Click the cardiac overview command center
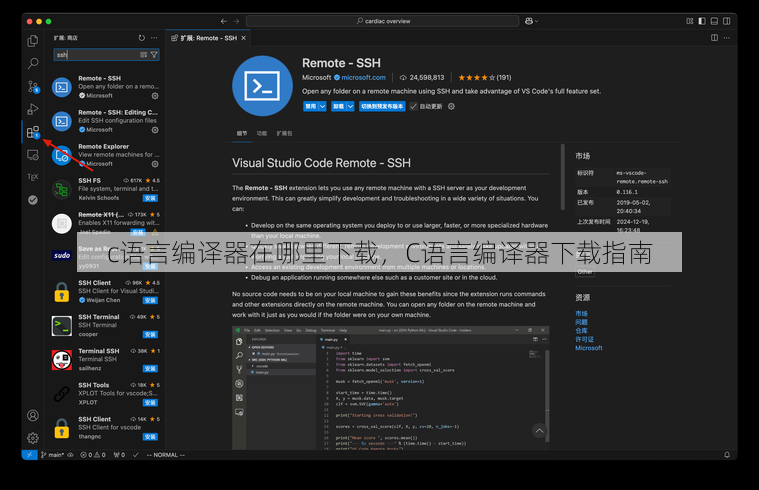Screen dimensions: 759x490 (382, 21)
